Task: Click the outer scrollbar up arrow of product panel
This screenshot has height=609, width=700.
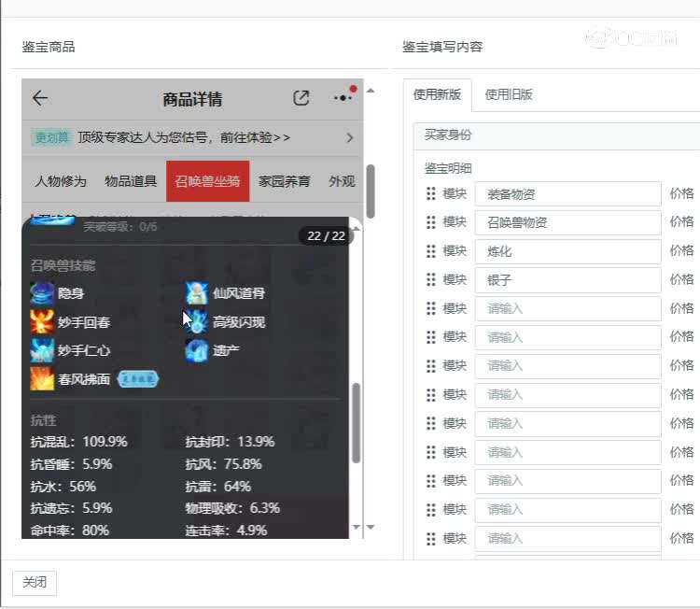Action: [371, 91]
